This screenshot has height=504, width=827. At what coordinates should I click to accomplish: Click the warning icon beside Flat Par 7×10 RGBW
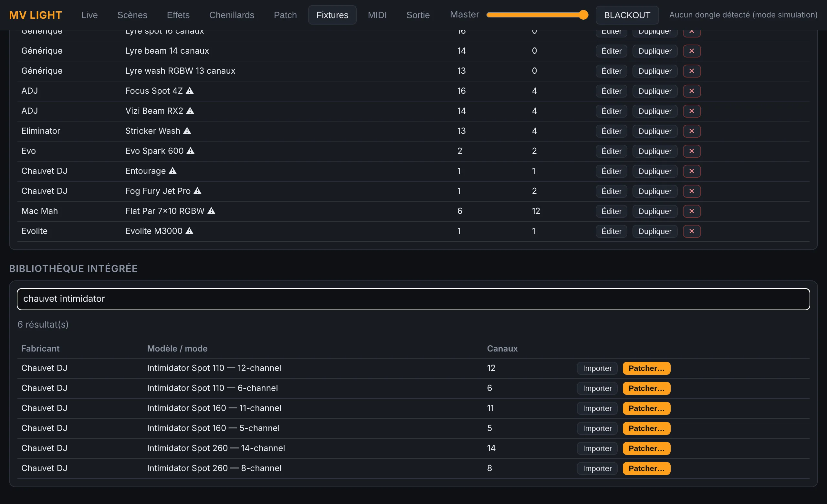(211, 211)
